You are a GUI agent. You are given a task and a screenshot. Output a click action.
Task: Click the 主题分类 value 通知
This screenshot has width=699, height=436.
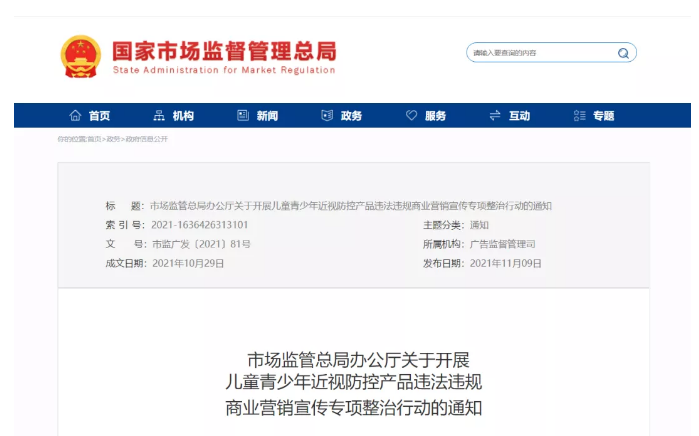479,225
